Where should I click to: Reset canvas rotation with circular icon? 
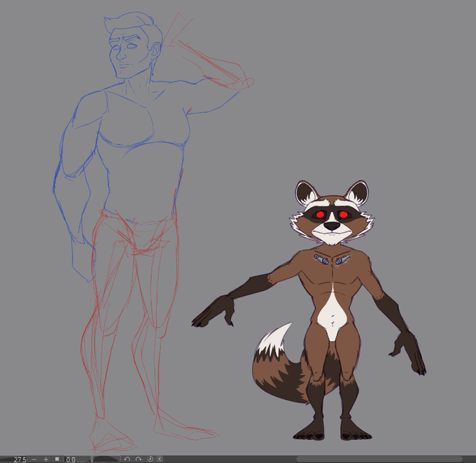(x=150, y=460)
